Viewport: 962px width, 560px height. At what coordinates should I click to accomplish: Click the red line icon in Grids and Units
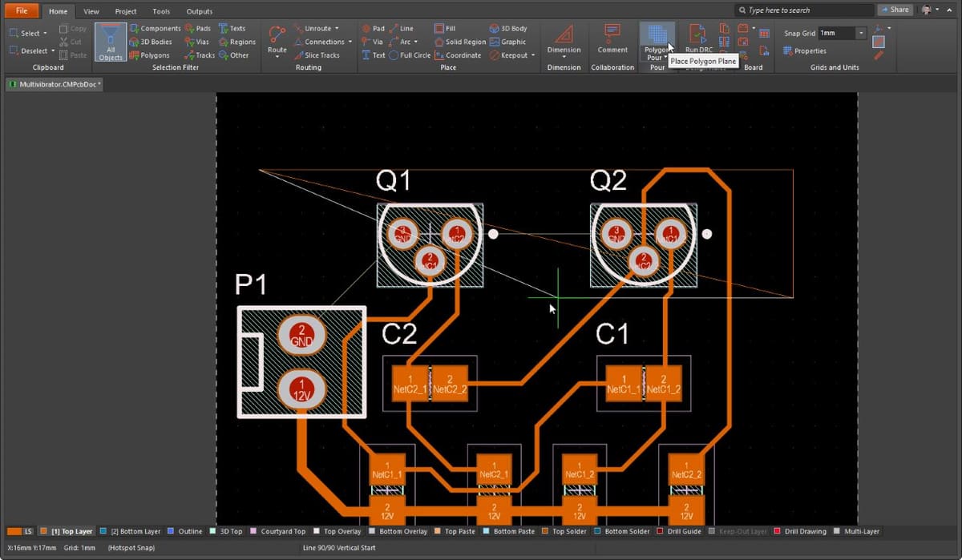pos(879,55)
